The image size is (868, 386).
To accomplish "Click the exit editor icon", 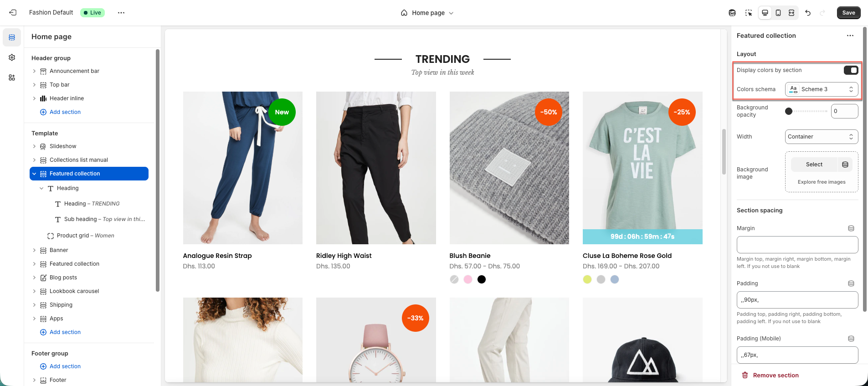I will point(13,13).
